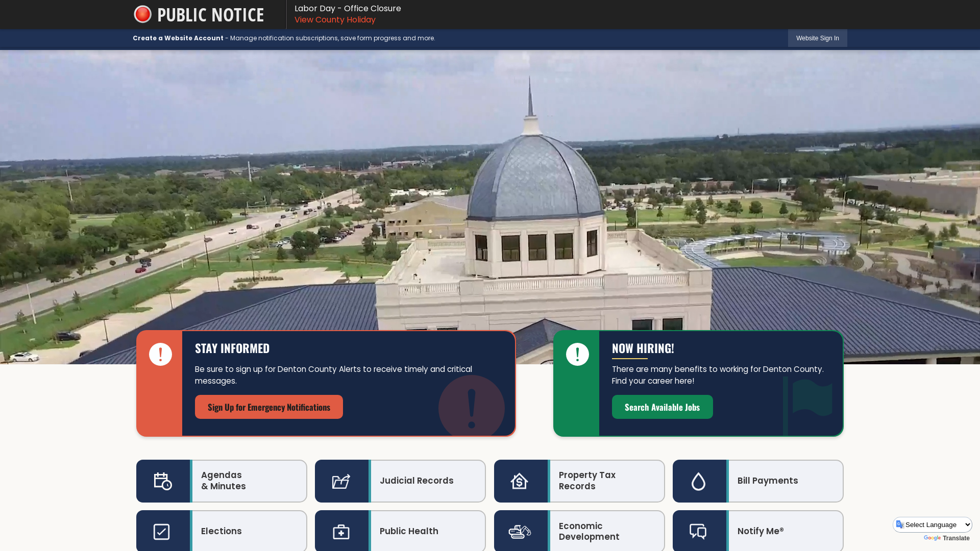Select the Google Translate language dropdown
Screen dimensions: 980x551
point(933,524)
